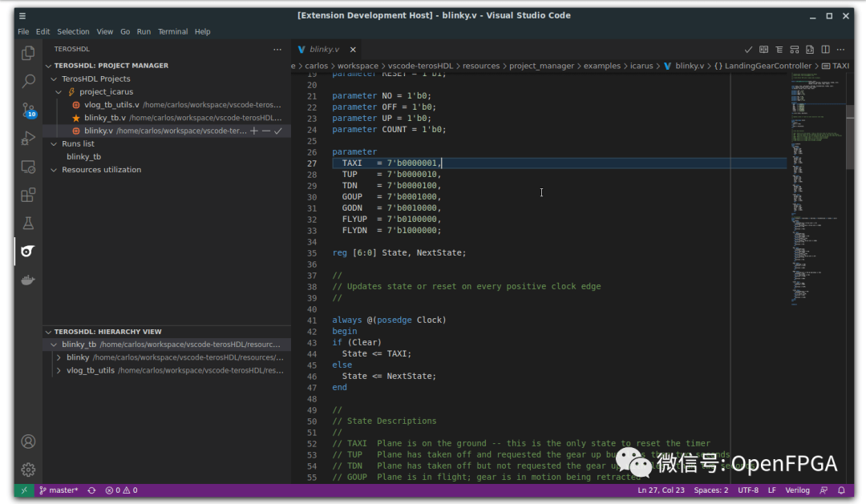
Task: Open TerosHDL sidebar ellipsis menu
Action: (x=277, y=49)
